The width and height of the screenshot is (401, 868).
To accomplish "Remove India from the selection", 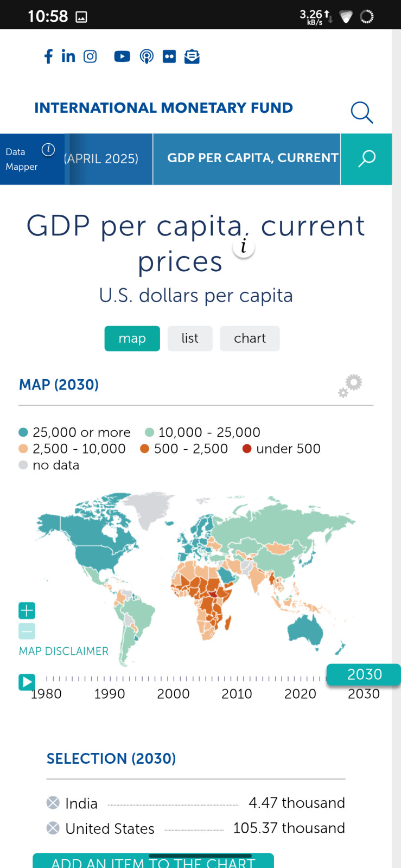I will (53, 802).
